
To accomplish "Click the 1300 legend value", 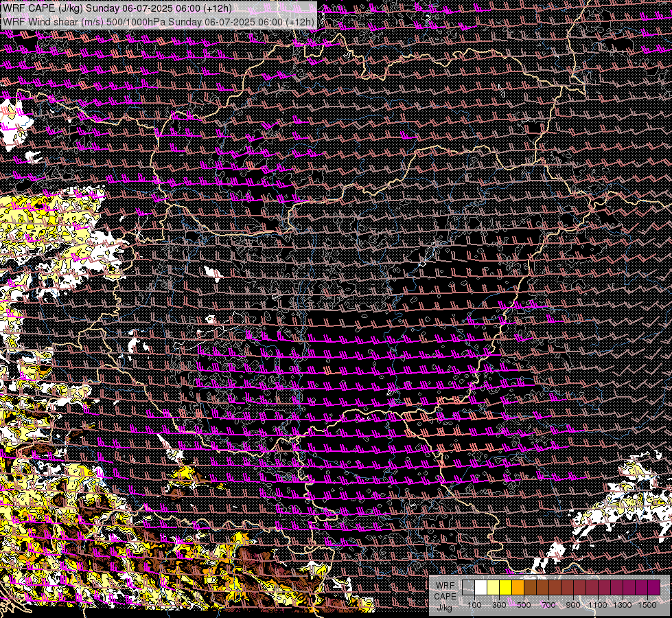I will 623,605.
